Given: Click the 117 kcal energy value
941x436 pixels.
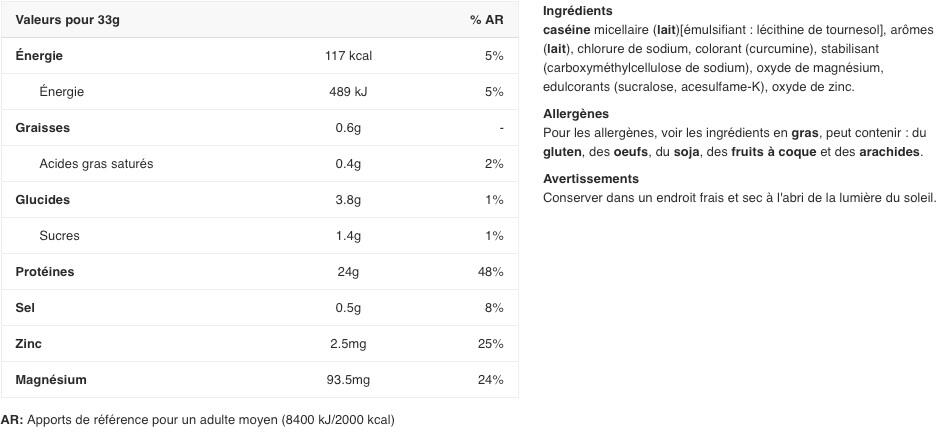Looking at the screenshot, I should point(348,56).
